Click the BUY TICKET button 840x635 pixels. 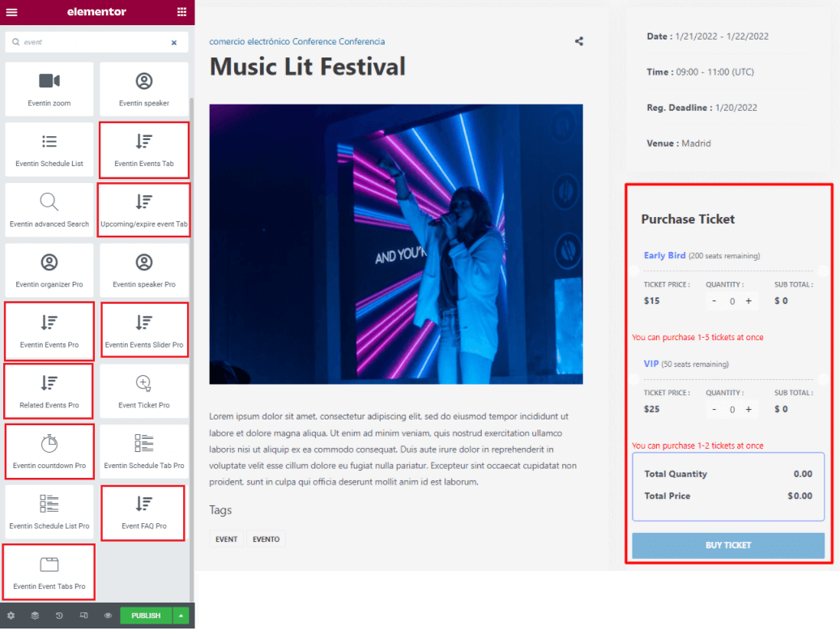tap(727, 545)
